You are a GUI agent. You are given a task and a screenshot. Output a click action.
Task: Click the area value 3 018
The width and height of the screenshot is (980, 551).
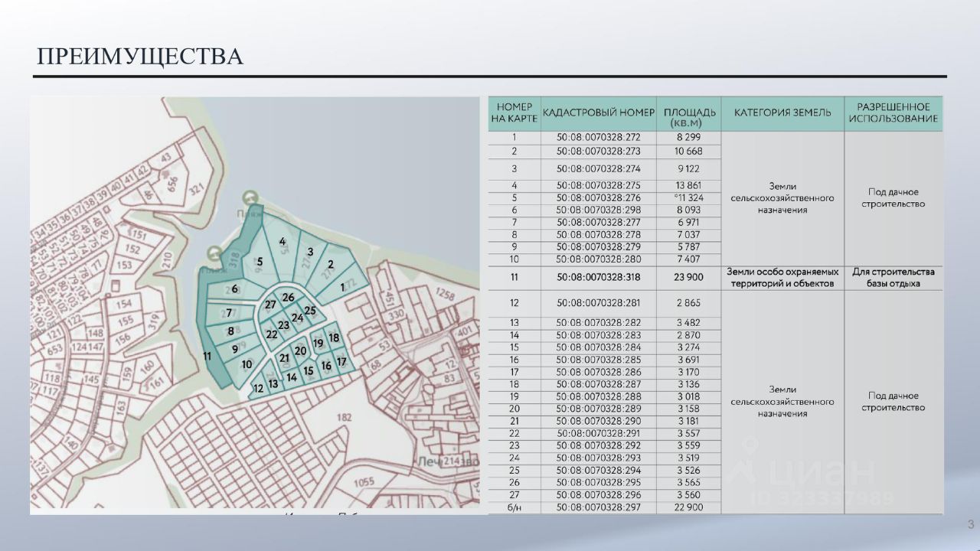pyautogui.click(x=689, y=396)
